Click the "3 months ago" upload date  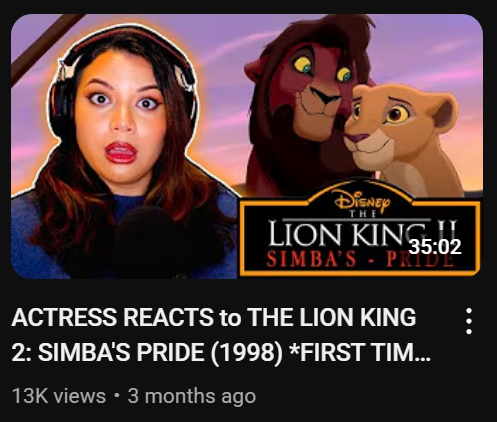pos(192,396)
